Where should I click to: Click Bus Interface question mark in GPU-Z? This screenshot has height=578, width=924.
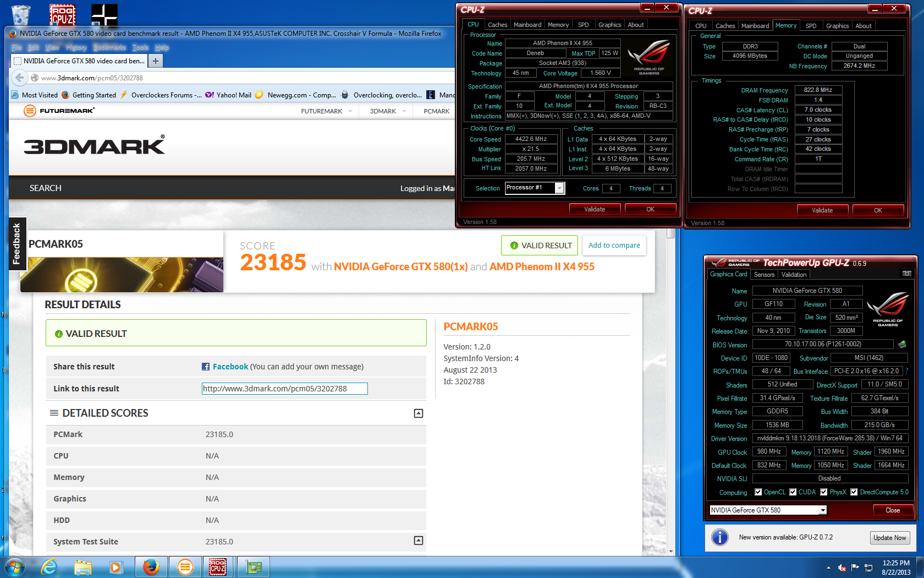pos(906,371)
